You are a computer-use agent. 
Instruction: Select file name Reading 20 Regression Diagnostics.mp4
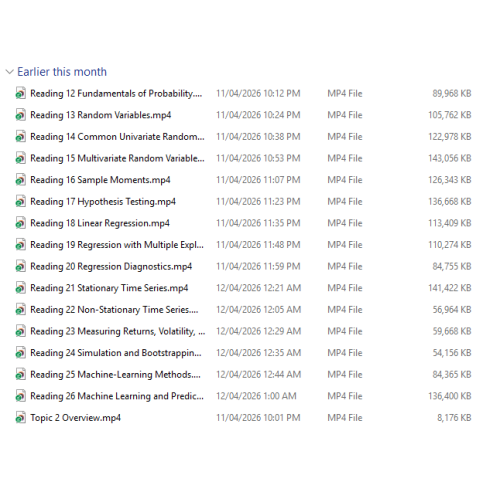pyautogui.click(x=111, y=267)
